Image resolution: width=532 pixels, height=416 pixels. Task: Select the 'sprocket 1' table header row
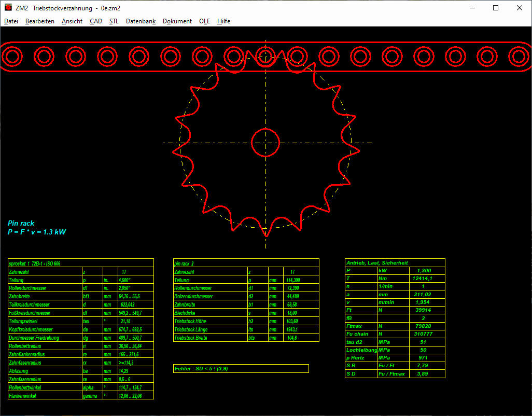80,263
